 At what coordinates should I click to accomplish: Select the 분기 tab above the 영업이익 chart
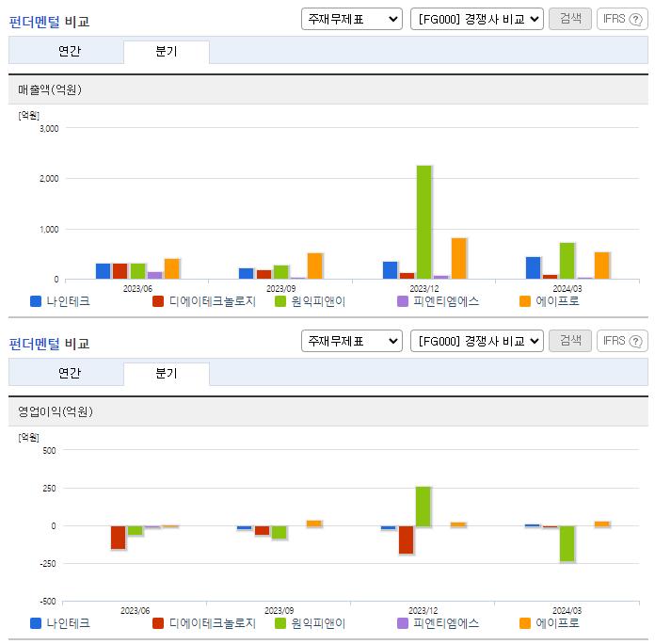point(167,374)
